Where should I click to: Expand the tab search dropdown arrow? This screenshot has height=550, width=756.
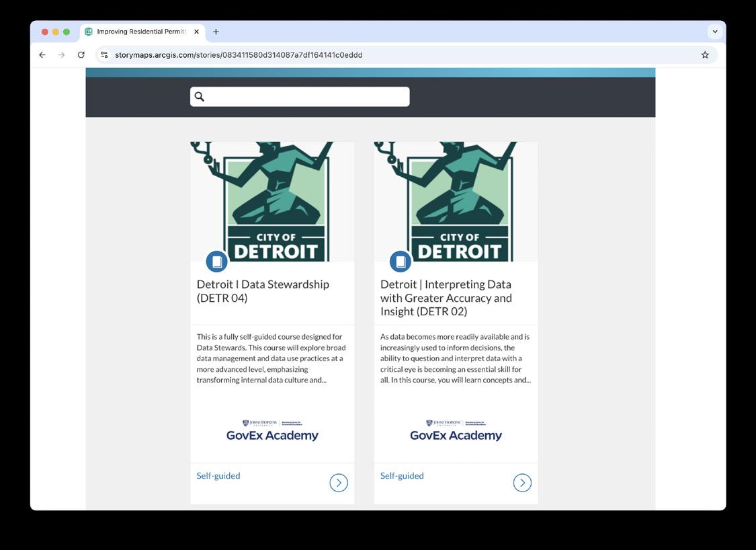click(x=715, y=32)
